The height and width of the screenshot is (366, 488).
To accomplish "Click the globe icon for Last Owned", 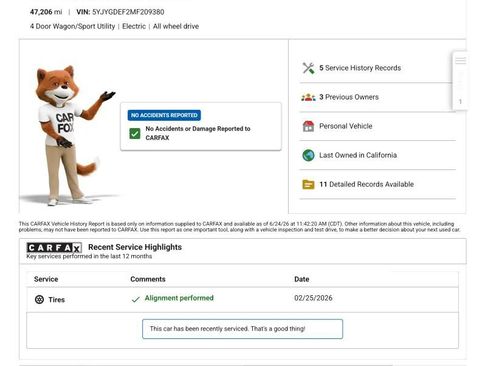I will point(308,155).
